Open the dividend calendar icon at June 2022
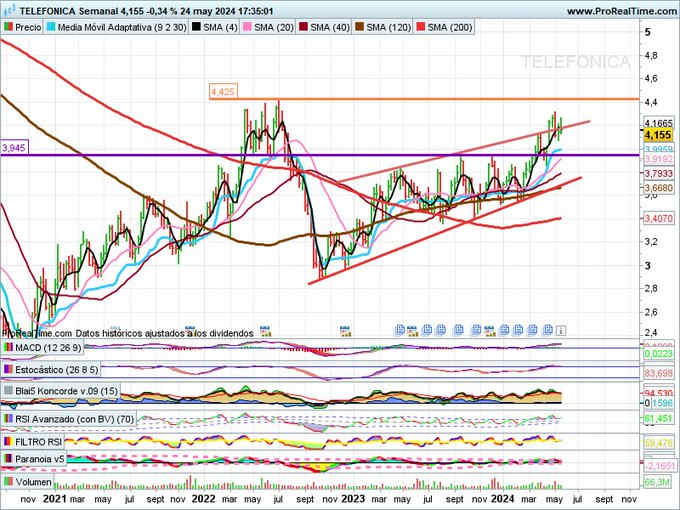 265,331
